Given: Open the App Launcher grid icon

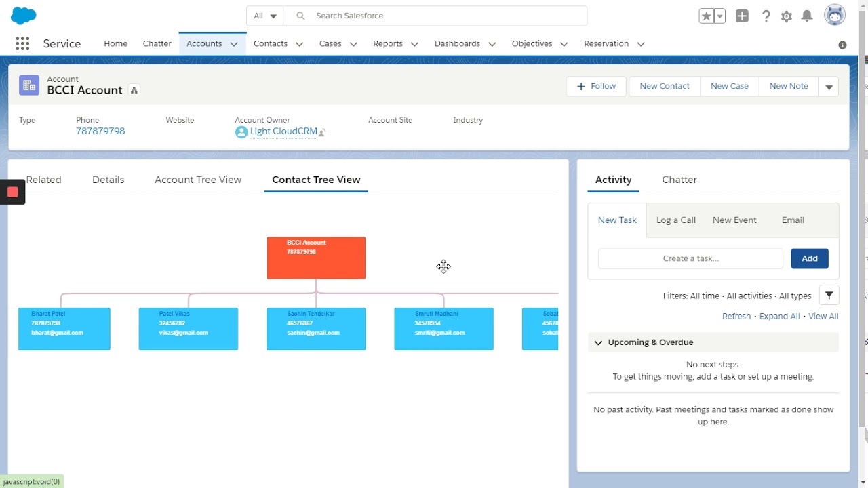Looking at the screenshot, I should pos(22,43).
